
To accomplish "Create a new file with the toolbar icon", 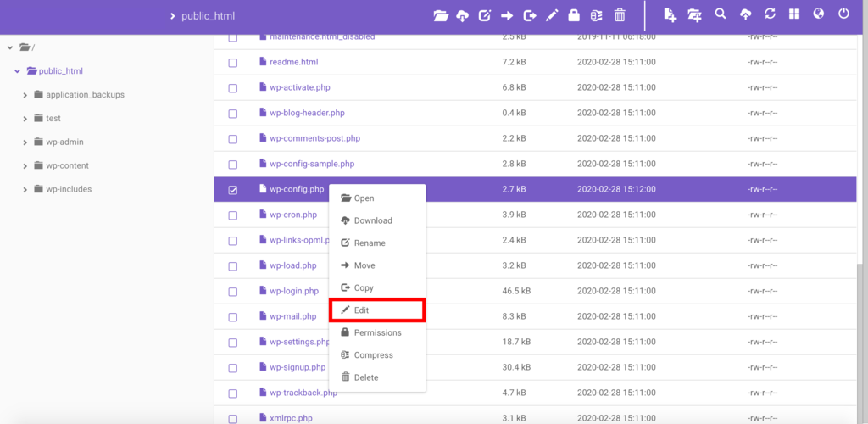I will (x=670, y=15).
